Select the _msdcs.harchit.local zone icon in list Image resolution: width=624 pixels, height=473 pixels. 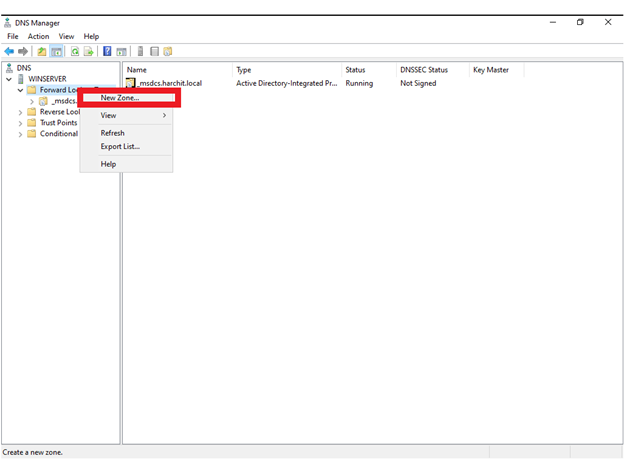(x=130, y=84)
